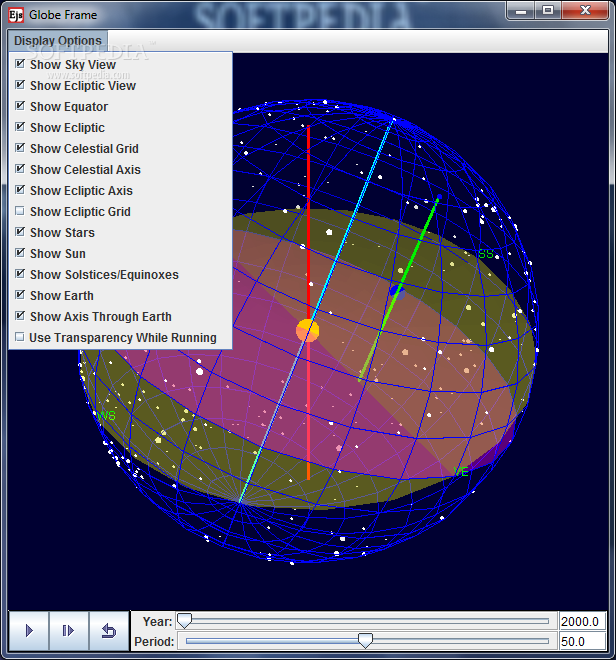Click the SS summer solstice label
Screen dimensions: 616x660
pyautogui.click(x=485, y=254)
